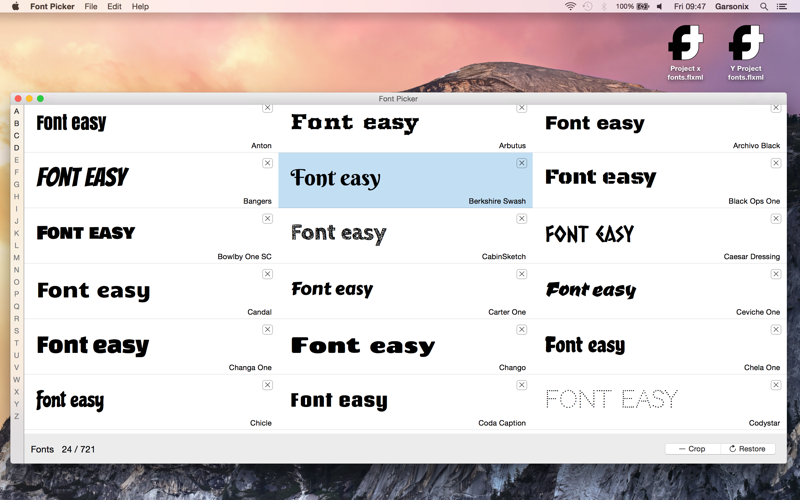Open the Edit menu
This screenshot has width=800, height=500.
tap(114, 7)
